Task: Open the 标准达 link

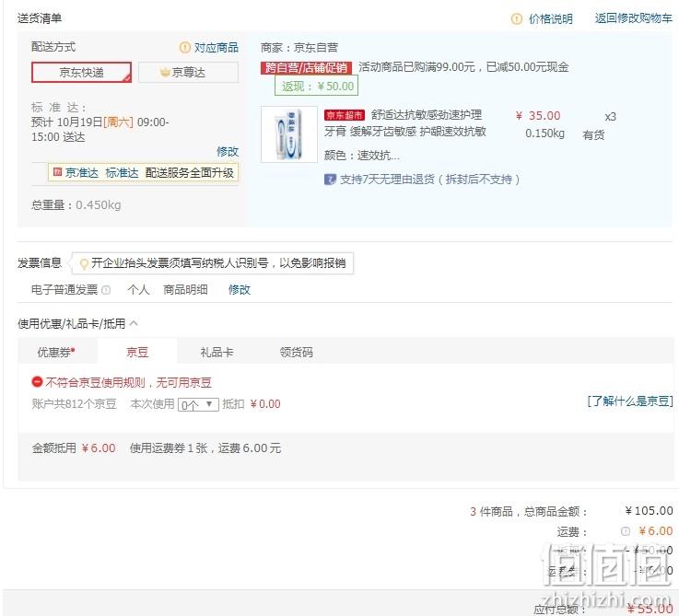Action: click(x=122, y=173)
